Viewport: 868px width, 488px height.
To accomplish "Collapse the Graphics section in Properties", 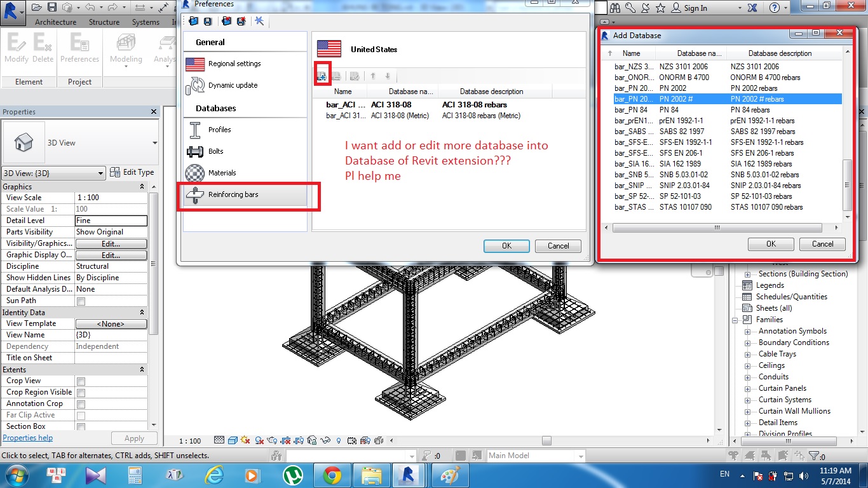I will (142, 187).
